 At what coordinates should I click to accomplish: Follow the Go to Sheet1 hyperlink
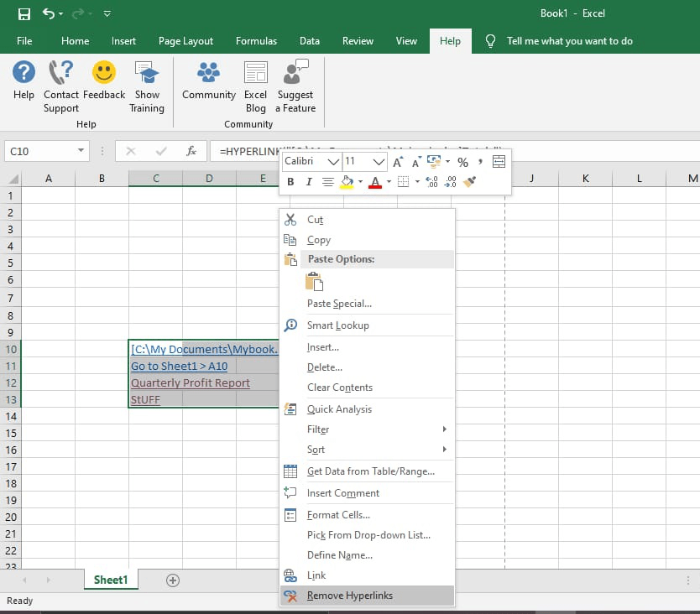(179, 365)
